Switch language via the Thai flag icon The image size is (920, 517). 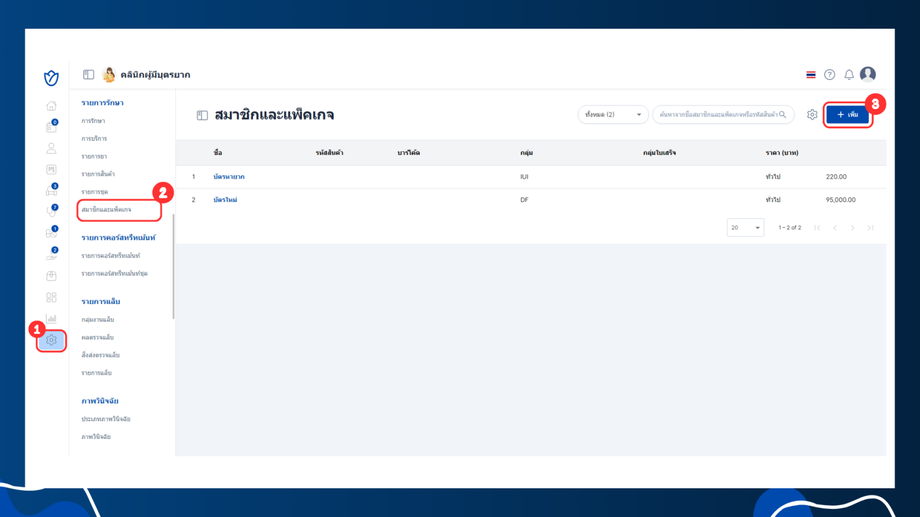pos(811,75)
